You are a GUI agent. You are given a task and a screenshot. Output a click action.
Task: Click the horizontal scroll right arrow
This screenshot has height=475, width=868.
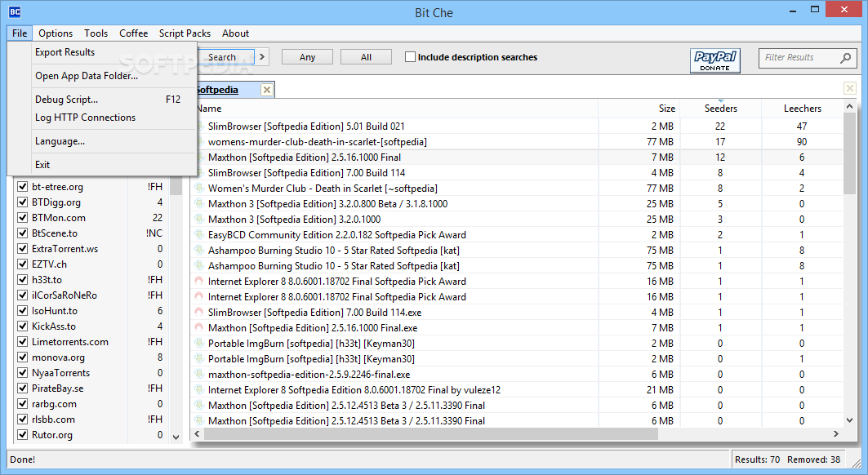(x=836, y=434)
